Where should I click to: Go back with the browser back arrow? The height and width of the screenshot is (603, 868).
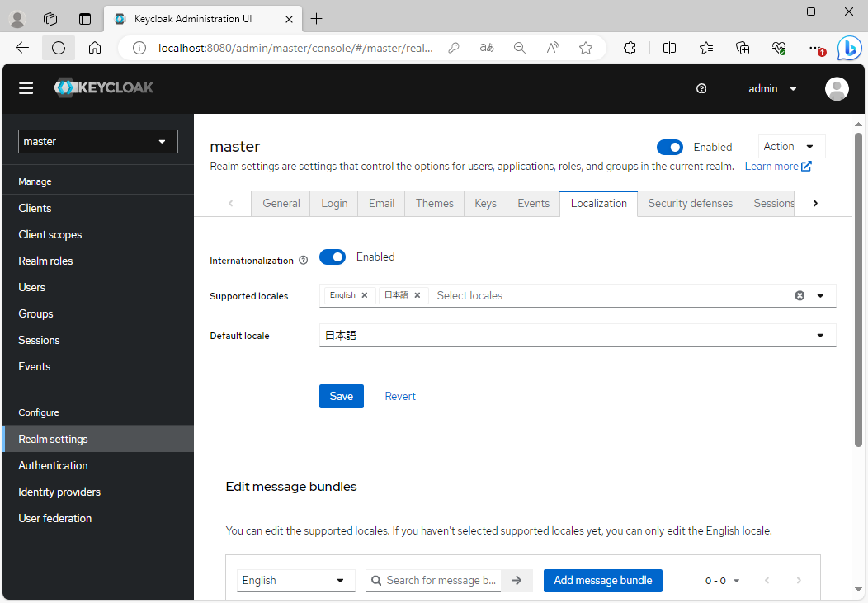[x=22, y=48]
